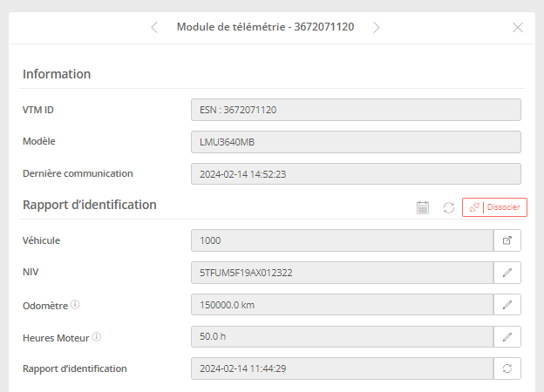The height and width of the screenshot is (392, 544).
Task: Refresh the Rapport d'identification timestamp field
Action: (x=507, y=368)
